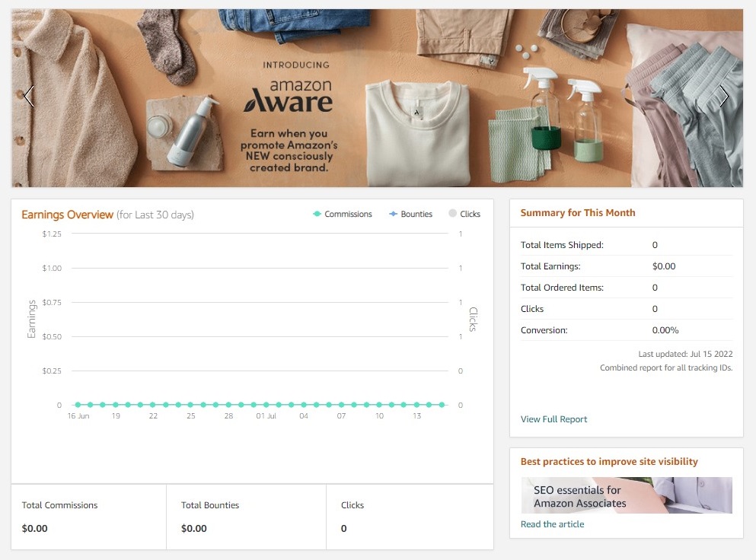Open the View Full Report link
The image size is (756, 560).
point(553,419)
